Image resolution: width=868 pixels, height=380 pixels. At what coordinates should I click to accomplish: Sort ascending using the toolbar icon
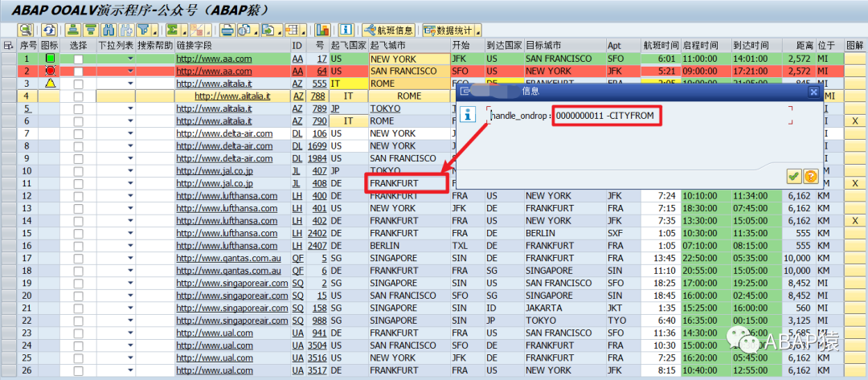pos(73,30)
